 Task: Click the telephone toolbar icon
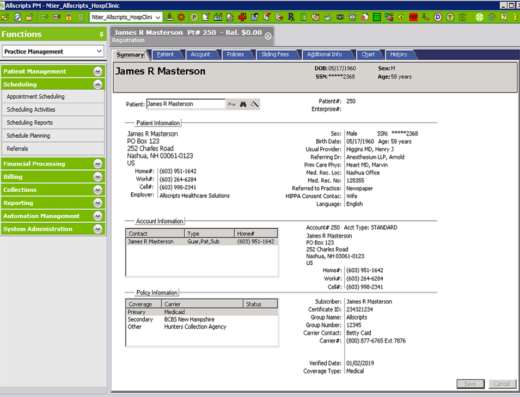(x=352, y=17)
